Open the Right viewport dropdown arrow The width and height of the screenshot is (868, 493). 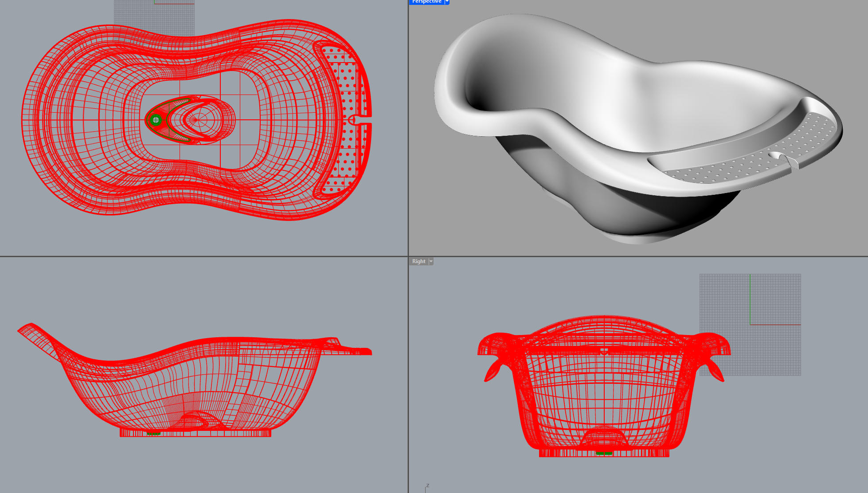pyautogui.click(x=431, y=261)
